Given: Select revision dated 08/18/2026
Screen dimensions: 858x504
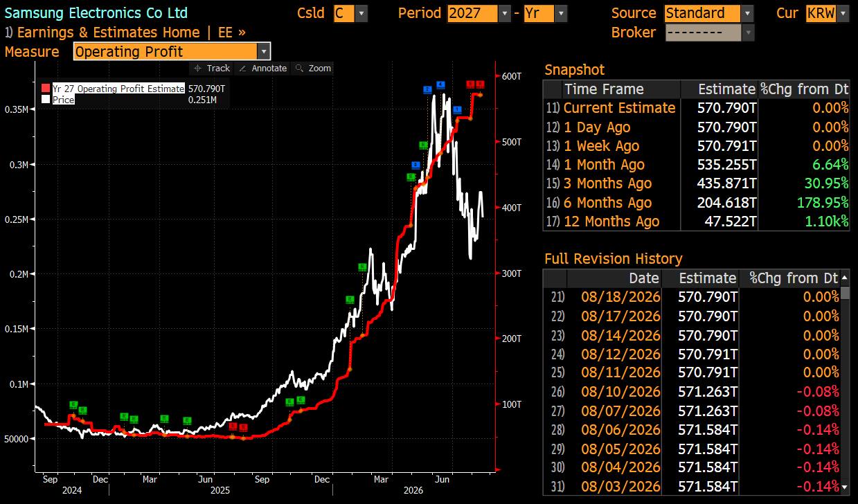Looking at the screenshot, I should pos(691,297).
